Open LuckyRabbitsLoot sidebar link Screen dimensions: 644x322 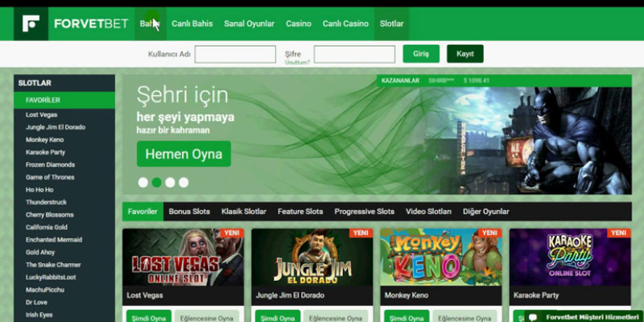pos(51,277)
